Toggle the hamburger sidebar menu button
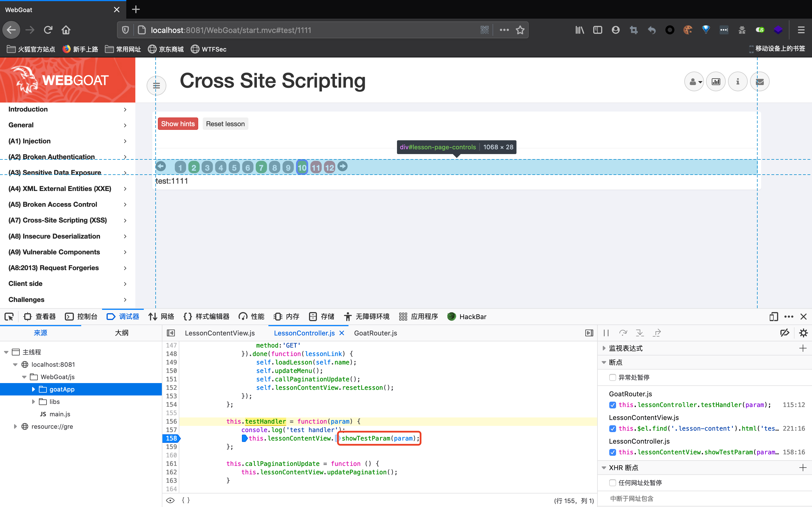 [x=156, y=85]
